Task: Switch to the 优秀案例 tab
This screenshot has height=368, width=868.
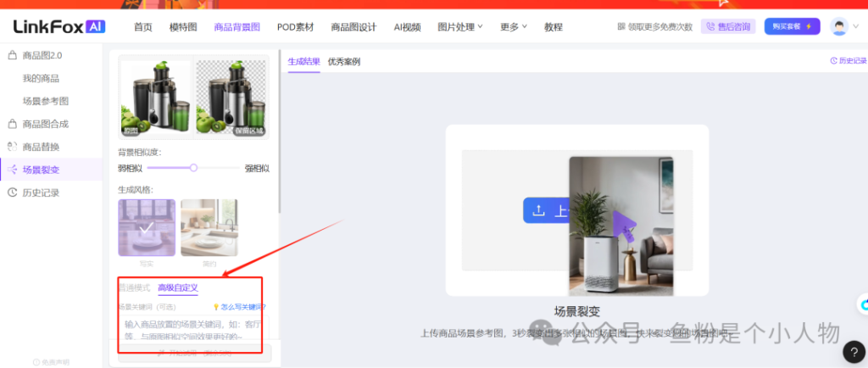Action: point(344,62)
